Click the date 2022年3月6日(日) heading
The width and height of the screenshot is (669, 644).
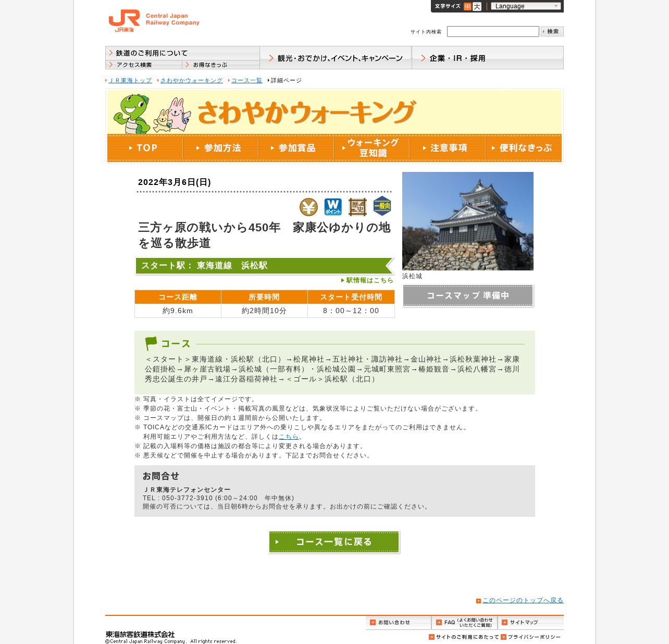pyautogui.click(x=175, y=182)
